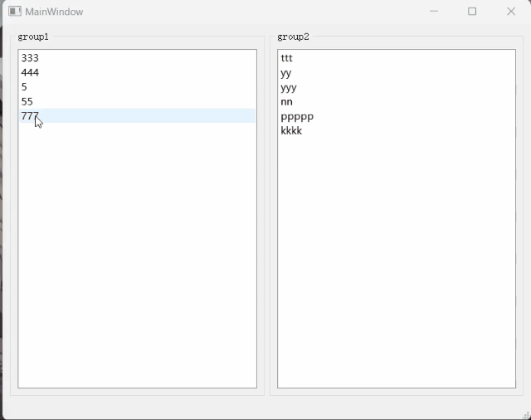
Task: Select item yyy in group2 list
Action: [397, 87]
